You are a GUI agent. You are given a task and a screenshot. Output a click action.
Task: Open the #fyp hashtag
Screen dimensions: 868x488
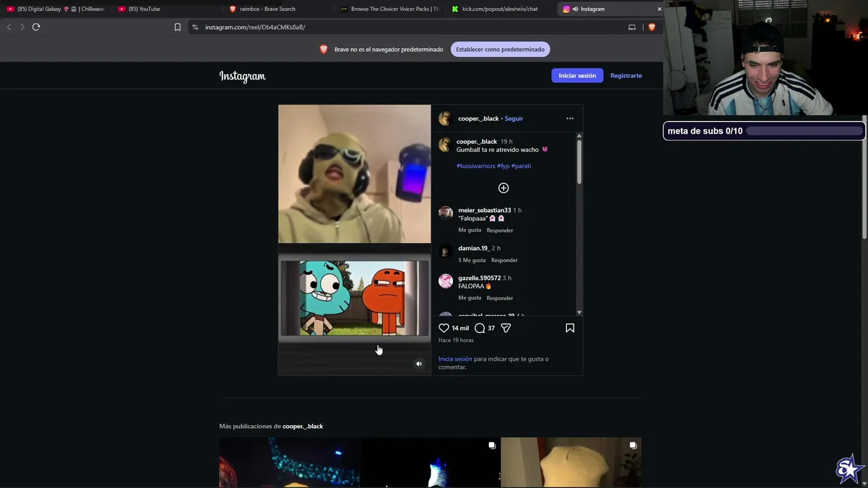(503, 166)
